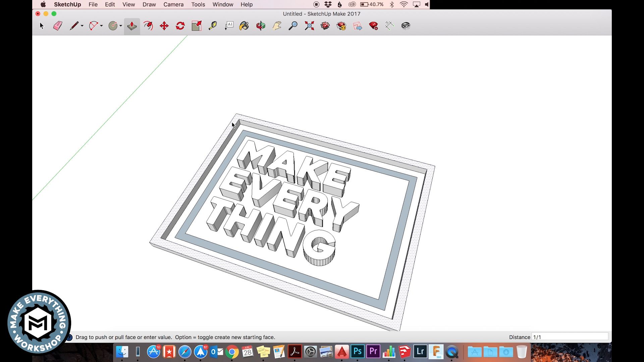Image resolution: width=644 pixels, height=362 pixels.
Task: Open the Paint Bucket tool
Action: point(244,25)
